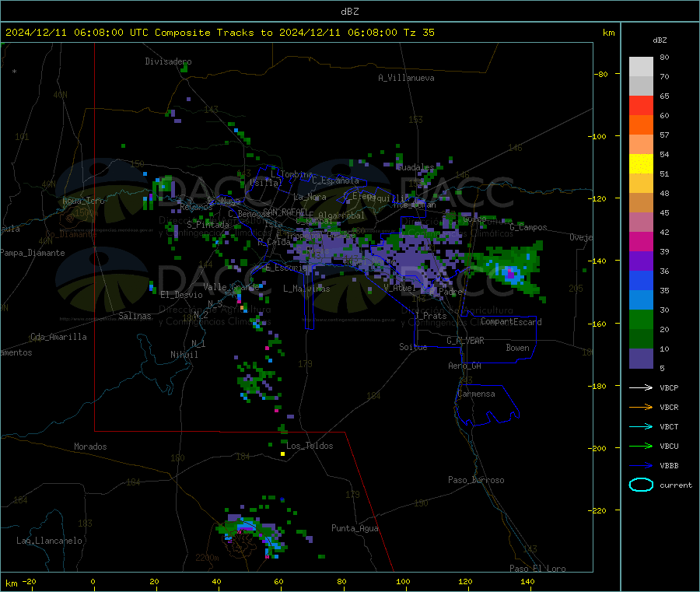Click the Los_Toldos place label
The width and height of the screenshot is (700, 592).
click(x=310, y=446)
